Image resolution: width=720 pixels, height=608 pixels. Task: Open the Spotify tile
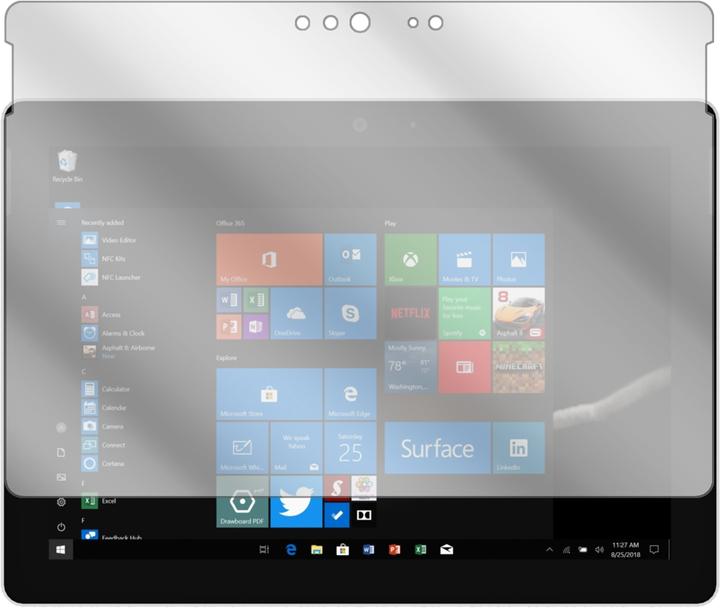(465, 314)
